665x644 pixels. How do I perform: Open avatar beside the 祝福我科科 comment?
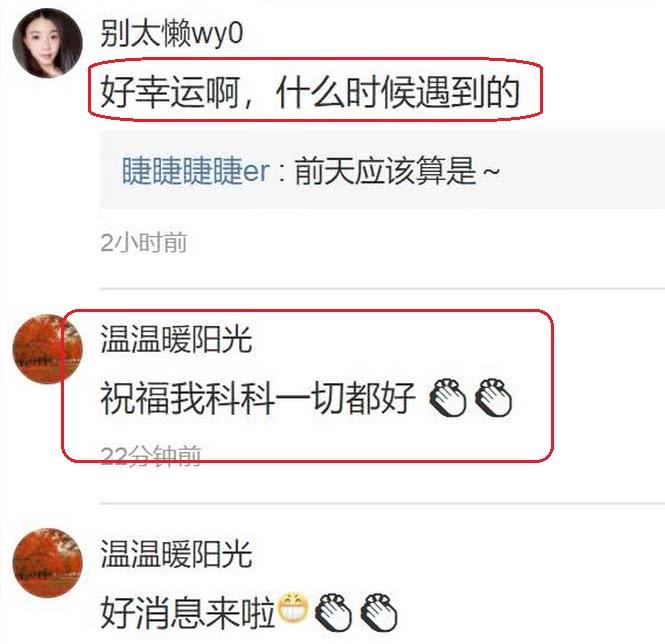(47, 349)
